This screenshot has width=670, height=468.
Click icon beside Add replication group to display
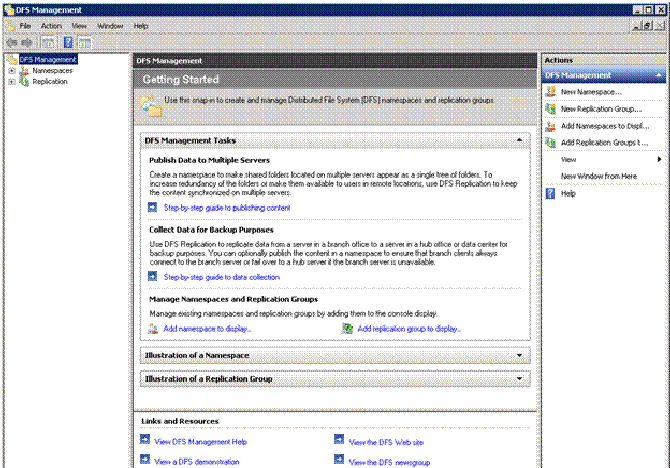(x=347, y=328)
